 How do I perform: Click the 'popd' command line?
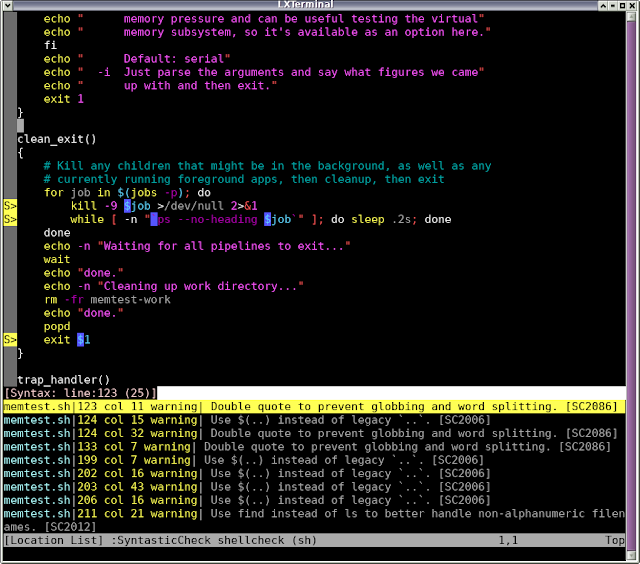[57, 326]
